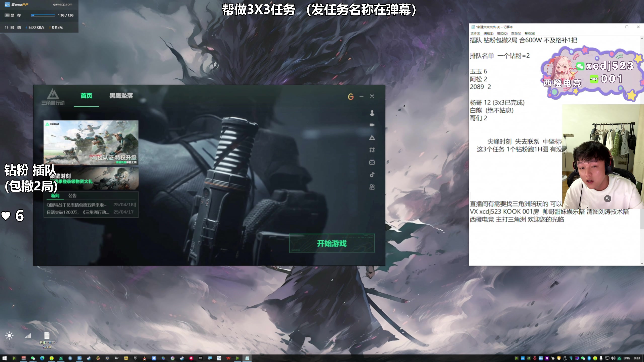This screenshot has height=362, width=644.
Task: Click the news list scrollbar in launcher
Action: pyautogui.click(x=135, y=205)
